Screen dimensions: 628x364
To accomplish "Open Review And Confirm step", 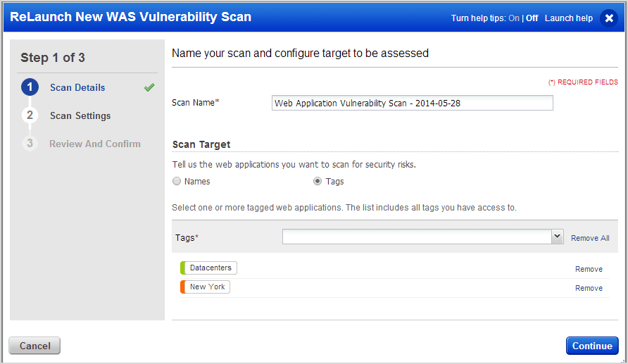I will pos(95,144).
